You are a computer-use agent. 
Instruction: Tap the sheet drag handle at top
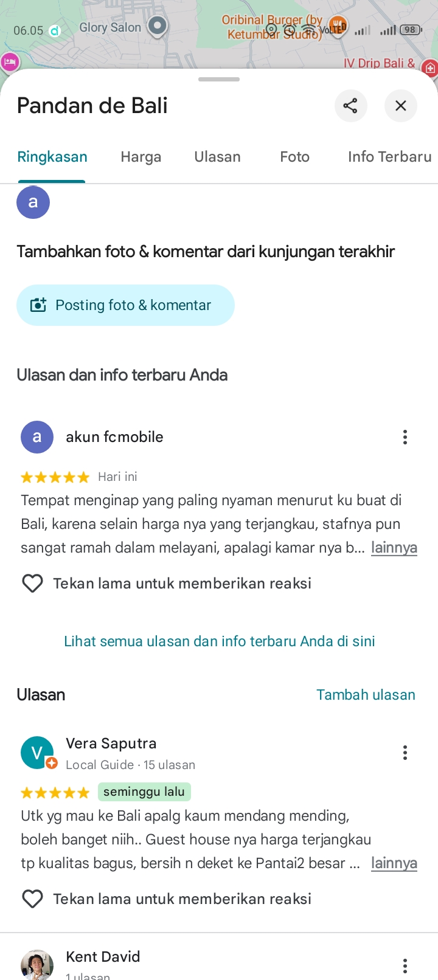pos(219,80)
